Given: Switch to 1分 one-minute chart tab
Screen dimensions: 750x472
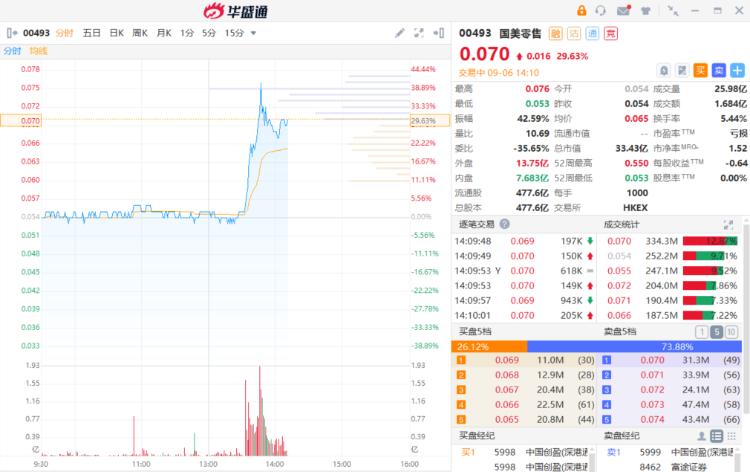Looking at the screenshot, I should click(x=187, y=33).
